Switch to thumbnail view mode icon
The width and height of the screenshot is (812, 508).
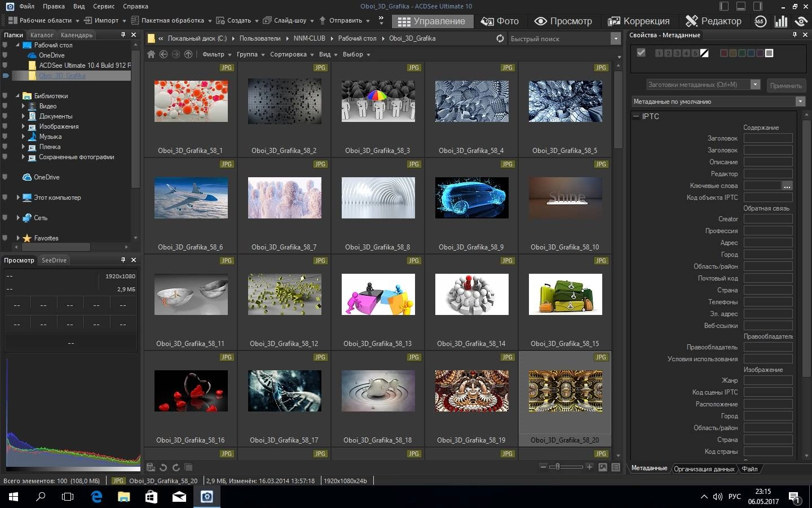click(x=603, y=467)
